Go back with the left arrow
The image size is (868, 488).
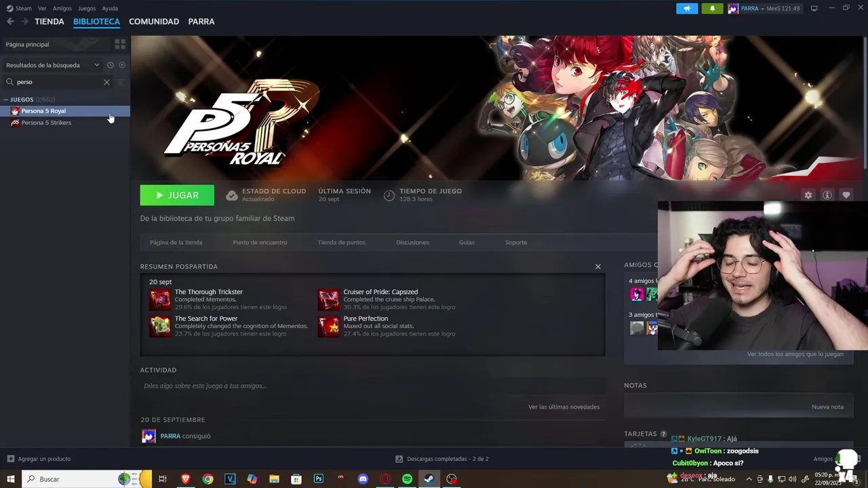pyautogui.click(x=10, y=22)
